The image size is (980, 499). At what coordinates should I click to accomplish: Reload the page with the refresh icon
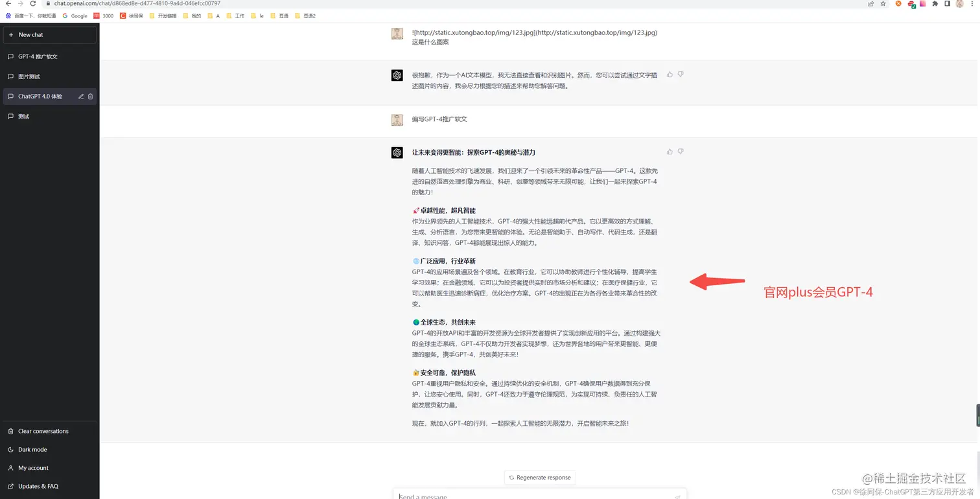33,3
